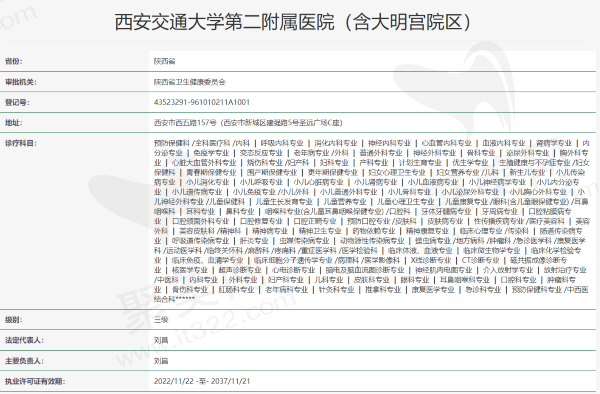Click the 地址 label

[x=13, y=123]
